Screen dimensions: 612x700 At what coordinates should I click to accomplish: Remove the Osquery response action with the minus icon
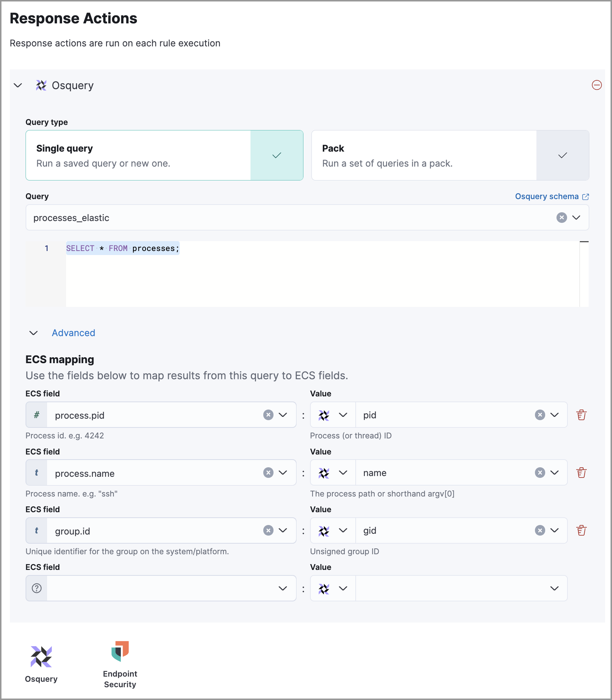tap(597, 85)
